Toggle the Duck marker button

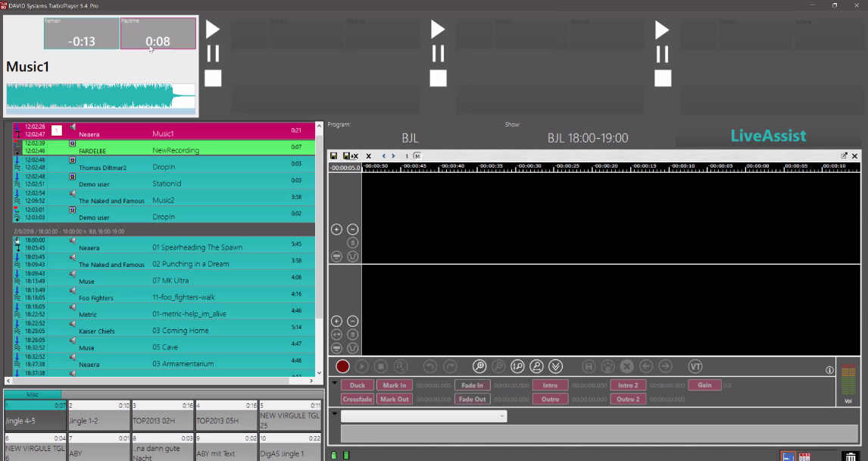point(357,386)
